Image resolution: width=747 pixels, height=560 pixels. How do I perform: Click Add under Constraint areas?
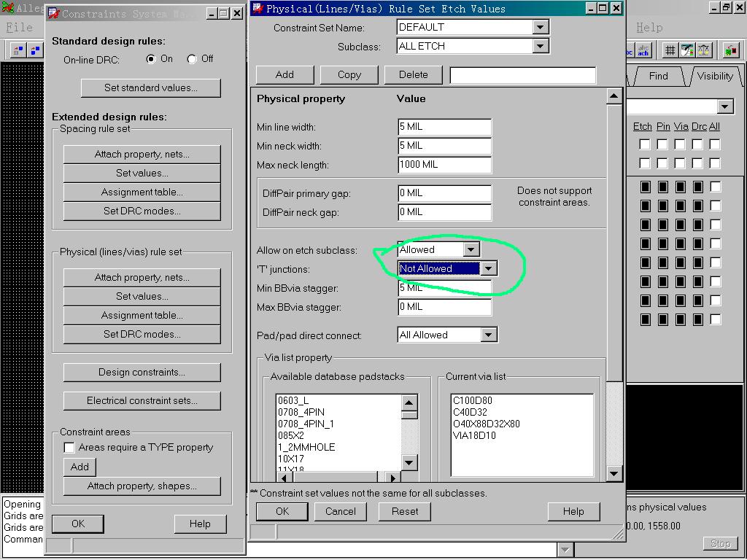(x=80, y=467)
